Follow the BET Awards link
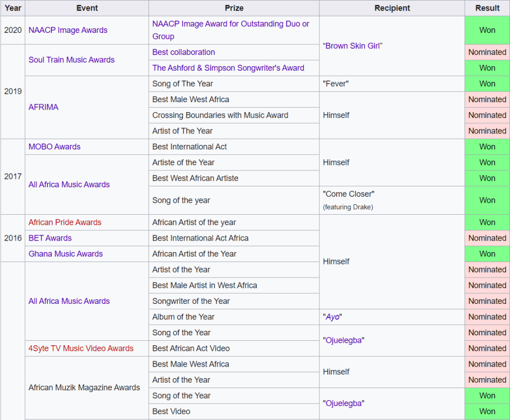 pyautogui.click(x=50, y=238)
